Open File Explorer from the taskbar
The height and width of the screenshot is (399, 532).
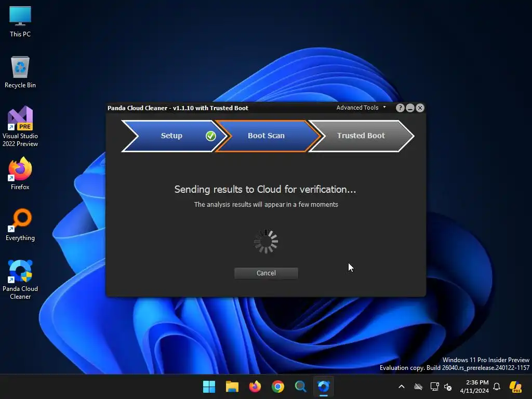(232, 387)
